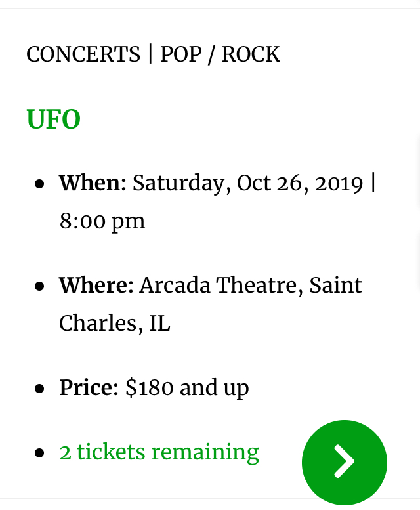This screenshot has height=510, width=420.
Task: Click the green arrow circle button
Action: (x=344, y=462)
